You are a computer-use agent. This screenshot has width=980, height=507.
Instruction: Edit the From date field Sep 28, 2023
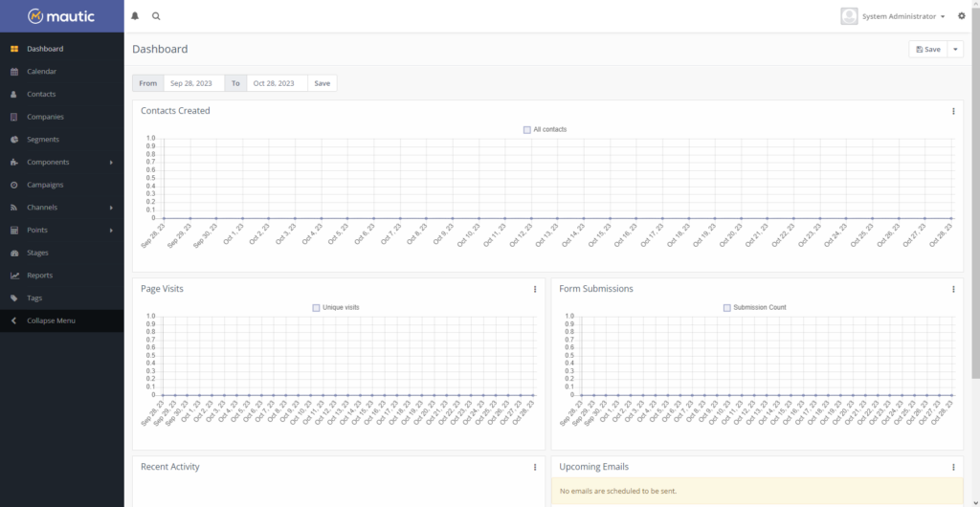point(193,83)
